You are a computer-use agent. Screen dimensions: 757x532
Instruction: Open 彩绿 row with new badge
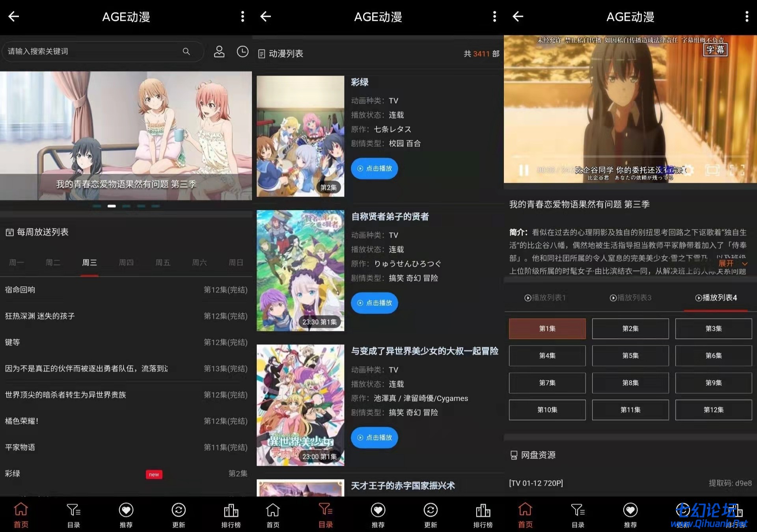[x=126, y=473]
